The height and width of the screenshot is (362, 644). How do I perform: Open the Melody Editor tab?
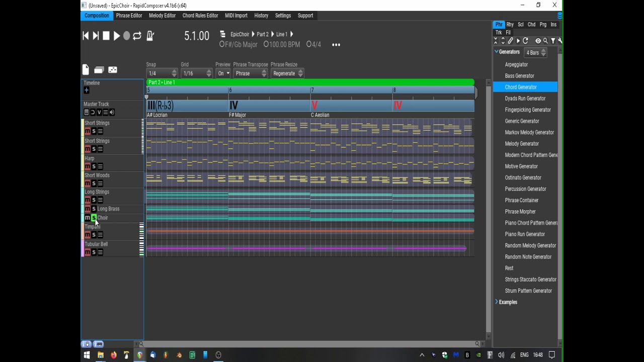tap(162, 16)
